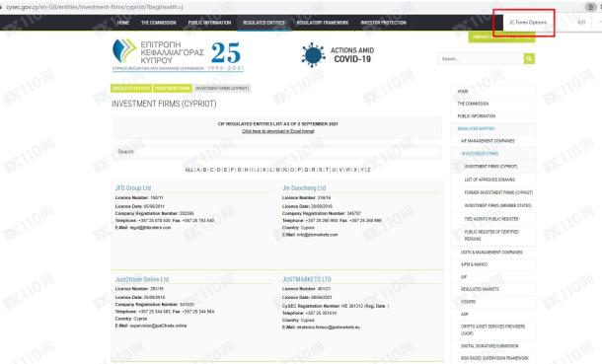This screenshot has width=602, height=364.
Task: Click the green search magnifier button
Action: point(529,58)
